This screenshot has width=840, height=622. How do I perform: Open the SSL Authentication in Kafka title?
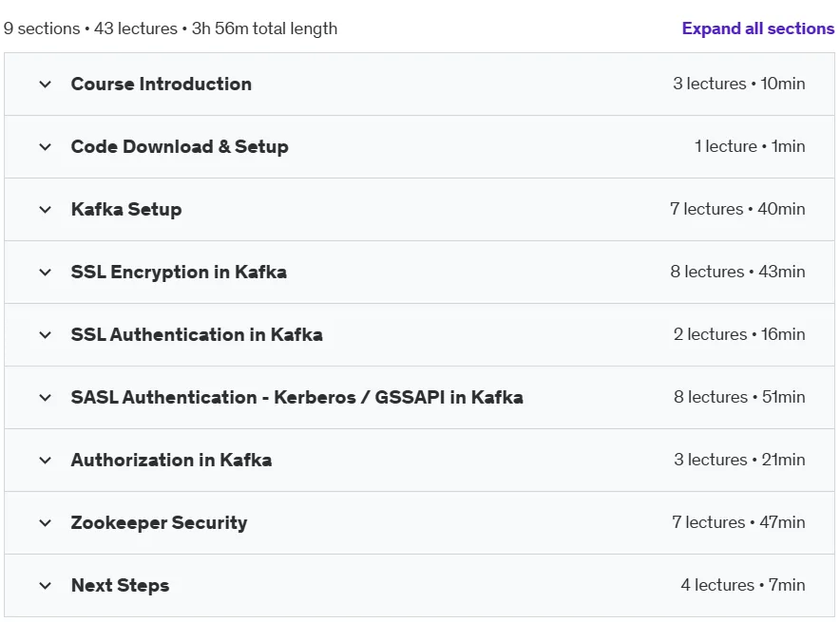197,334
